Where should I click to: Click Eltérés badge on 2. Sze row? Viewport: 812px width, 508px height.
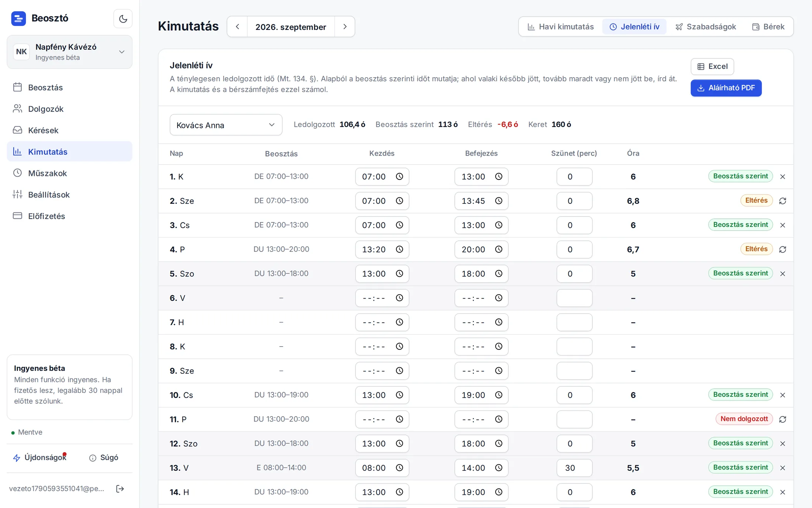[x=756, y=200]
